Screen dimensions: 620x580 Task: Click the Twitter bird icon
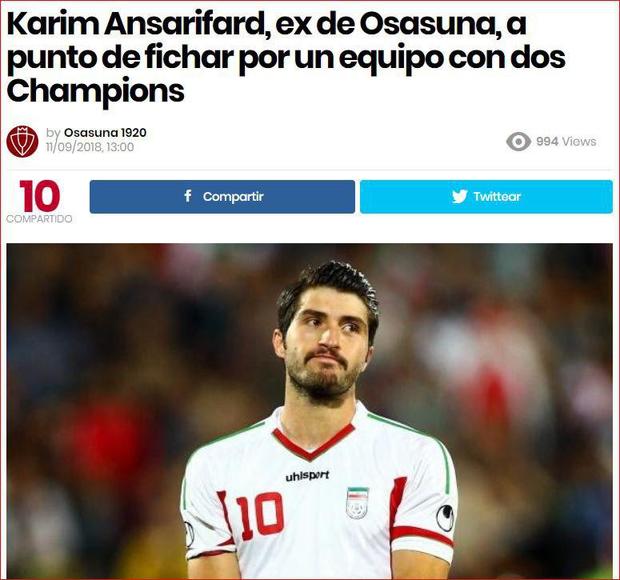(x=459, y=196)
